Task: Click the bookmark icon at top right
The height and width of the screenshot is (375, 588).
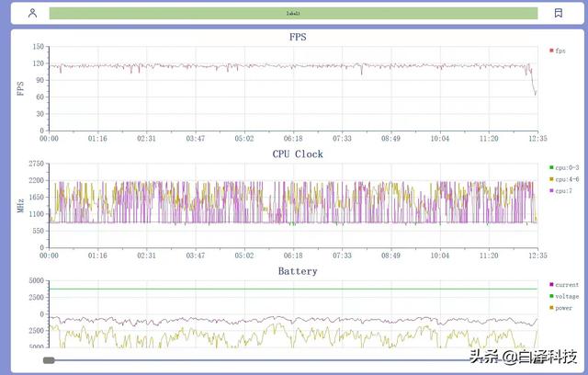Action: click(x=558, y=13)
